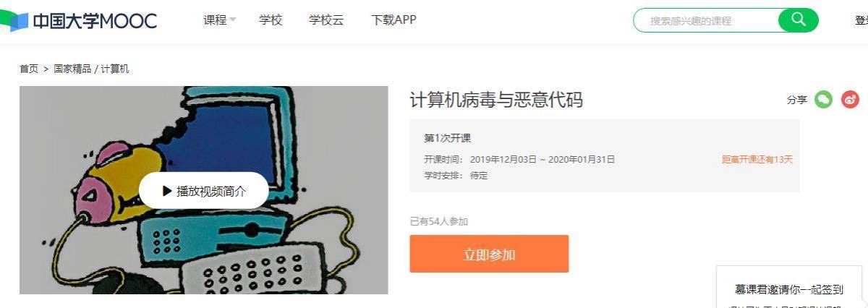Open 国家精品 breadcrumb link
This screenshot has height=308, width=868.
pos(72,69)
